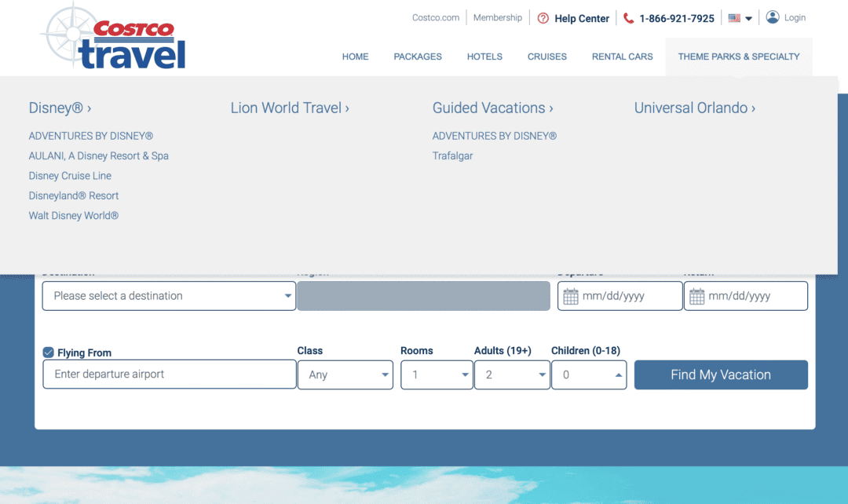The image size is (848, 504).
Task: Expand the Rooms dropdown
Action: point(436,375)
